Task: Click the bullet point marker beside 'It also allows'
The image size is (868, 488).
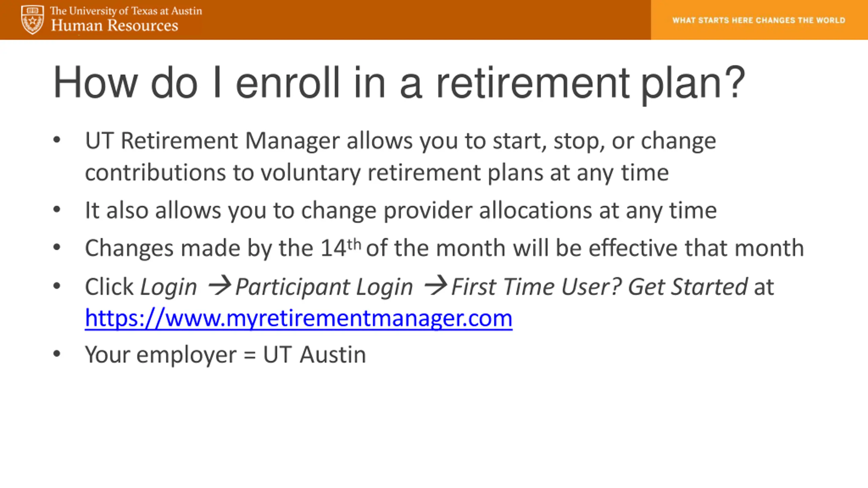Action: point(57,209)
